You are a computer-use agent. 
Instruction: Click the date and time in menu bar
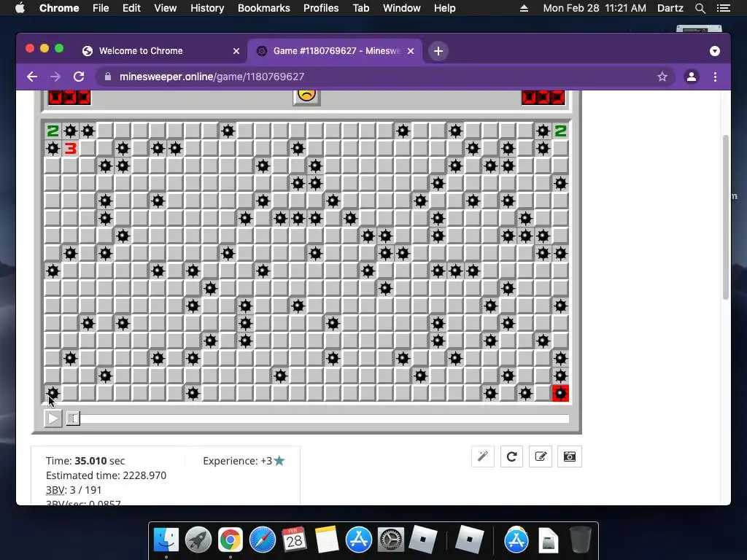point(595,8)
